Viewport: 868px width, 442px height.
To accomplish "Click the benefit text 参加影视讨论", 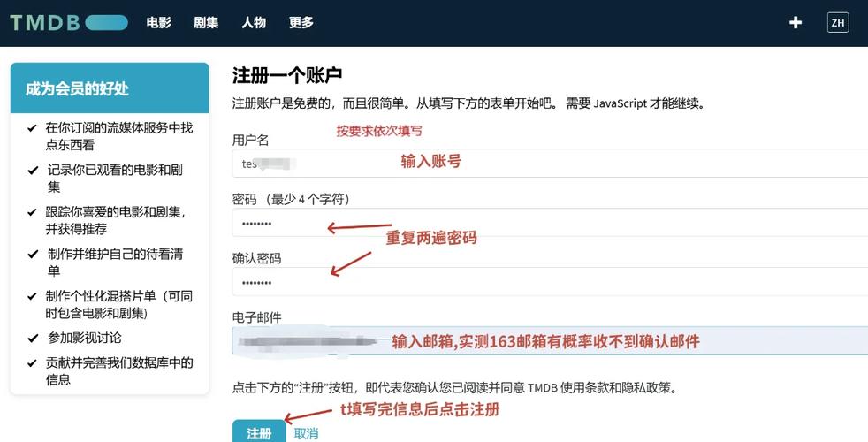I will (84, 338).
